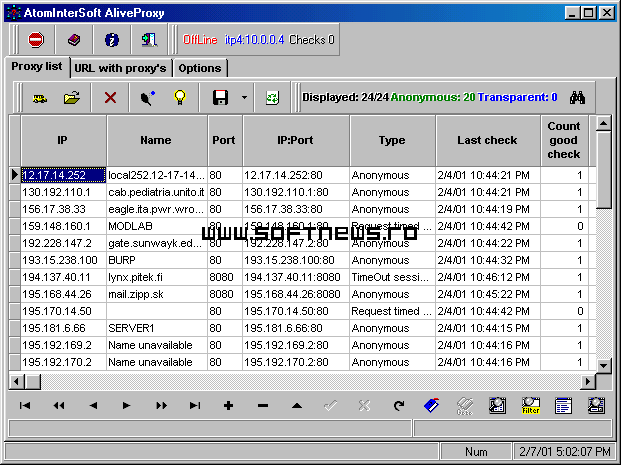Click the Count good check column header
Viewport: 621px width, 465px height.
click(x=564, y=140)
